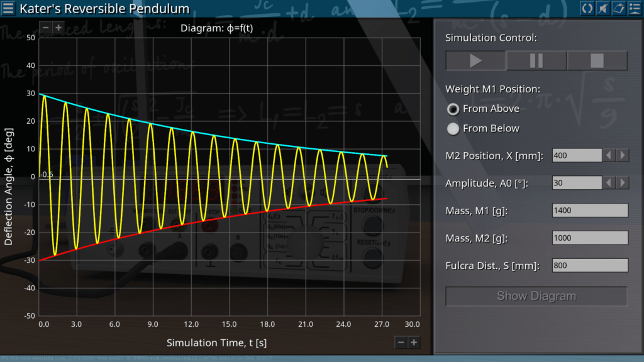Screen dimensions: 644x362
Task: Focus the Fulcra Dist. S field
Action: (x=589, y=265)
